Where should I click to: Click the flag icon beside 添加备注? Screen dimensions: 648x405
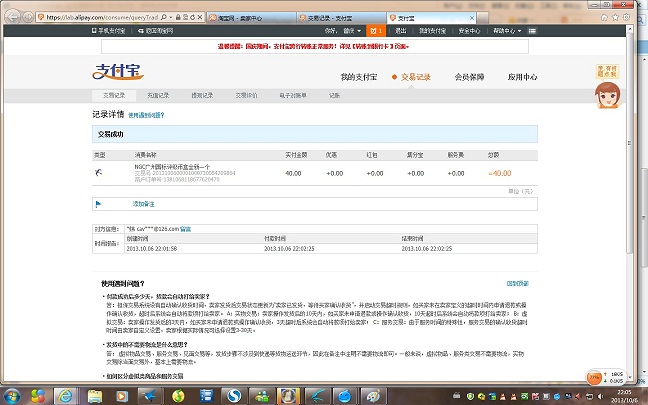pos(98,203)
